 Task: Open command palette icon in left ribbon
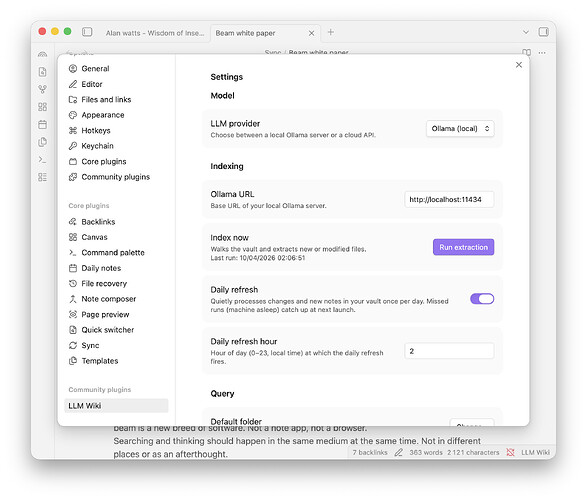43,160
